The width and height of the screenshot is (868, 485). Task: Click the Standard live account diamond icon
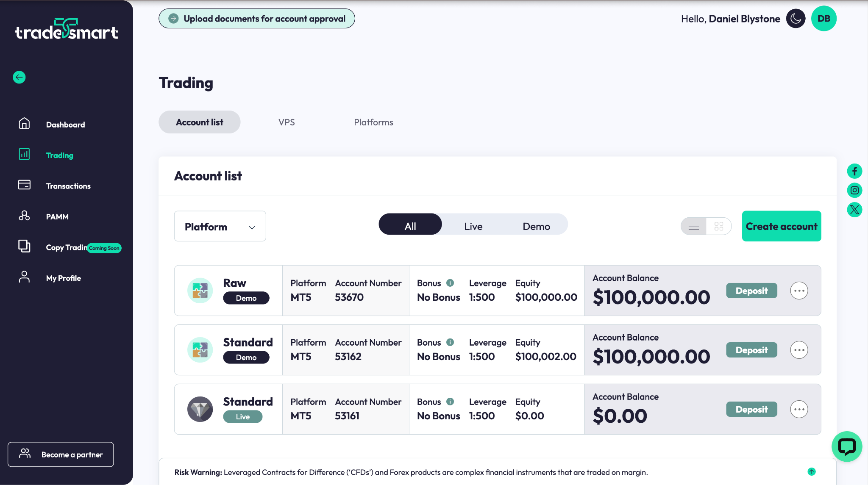coord(200,409)
